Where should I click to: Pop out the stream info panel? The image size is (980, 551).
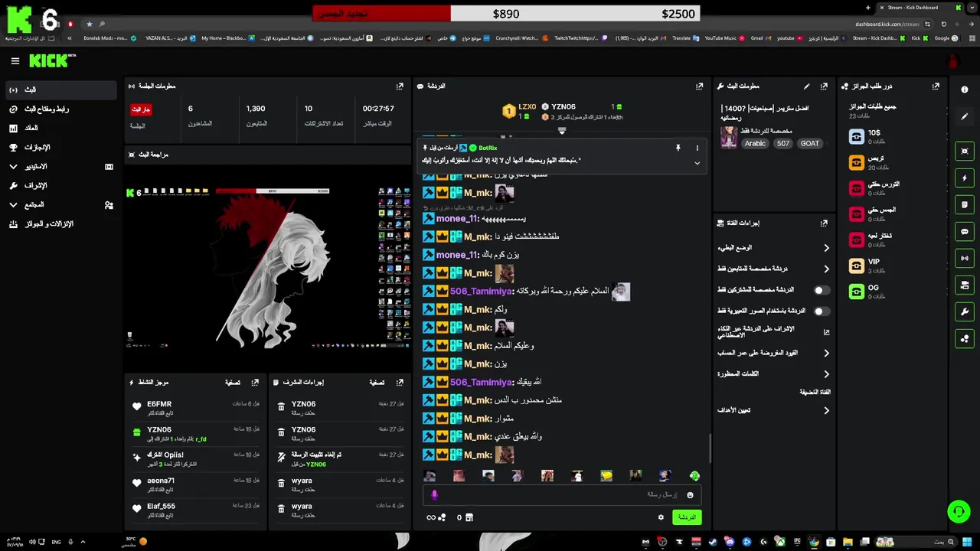pyautogui.click(x=824, y=86)
